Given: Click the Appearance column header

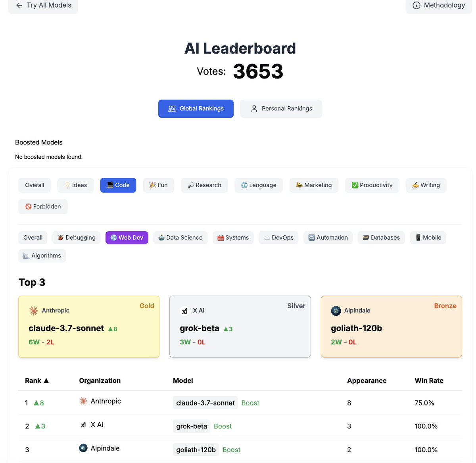Looking at the screenshot, I should click(x=367, y=380).
